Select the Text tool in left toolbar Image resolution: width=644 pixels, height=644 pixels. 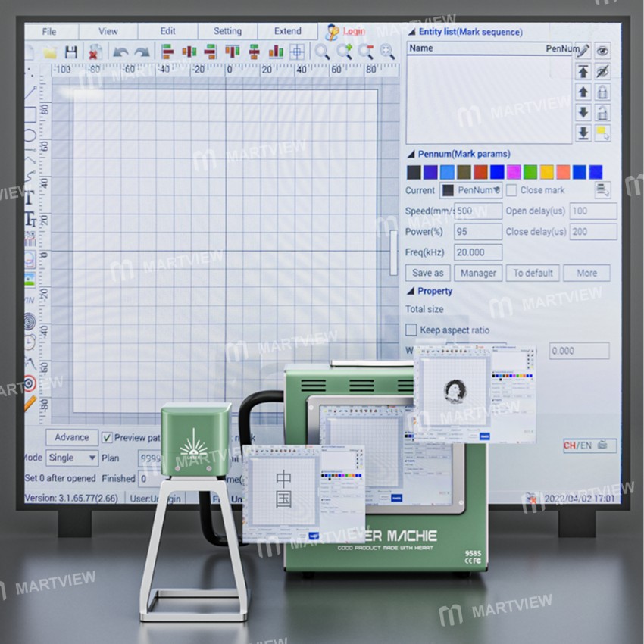29,198
